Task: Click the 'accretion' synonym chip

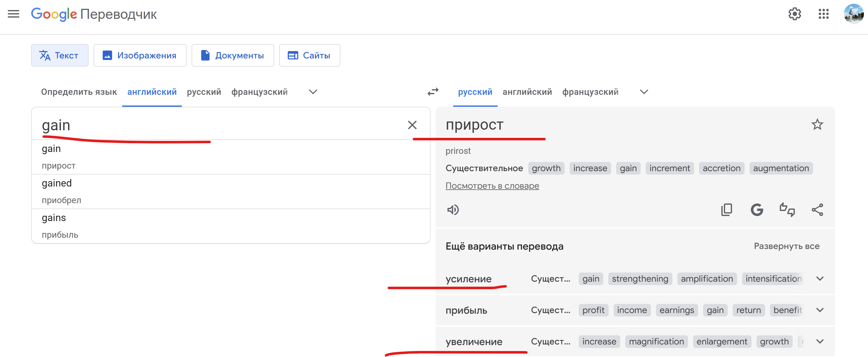Action: pyautogui.click(x=721, y=168)
